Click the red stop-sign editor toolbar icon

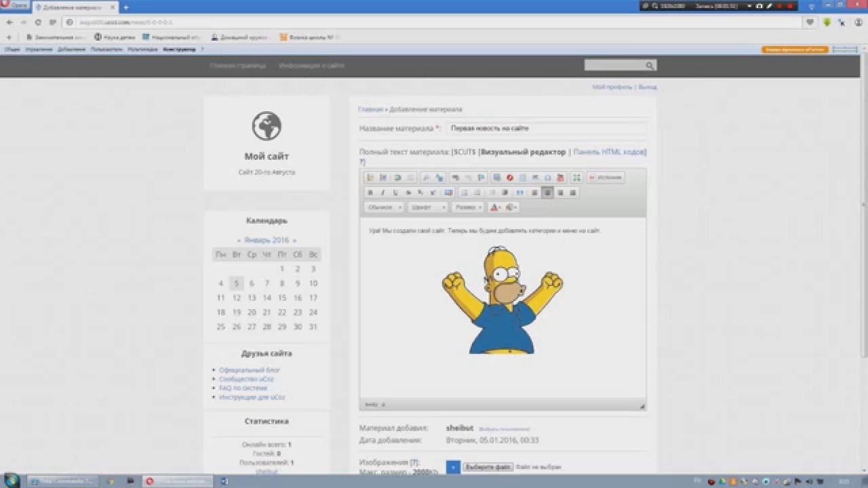coord(510,178)
